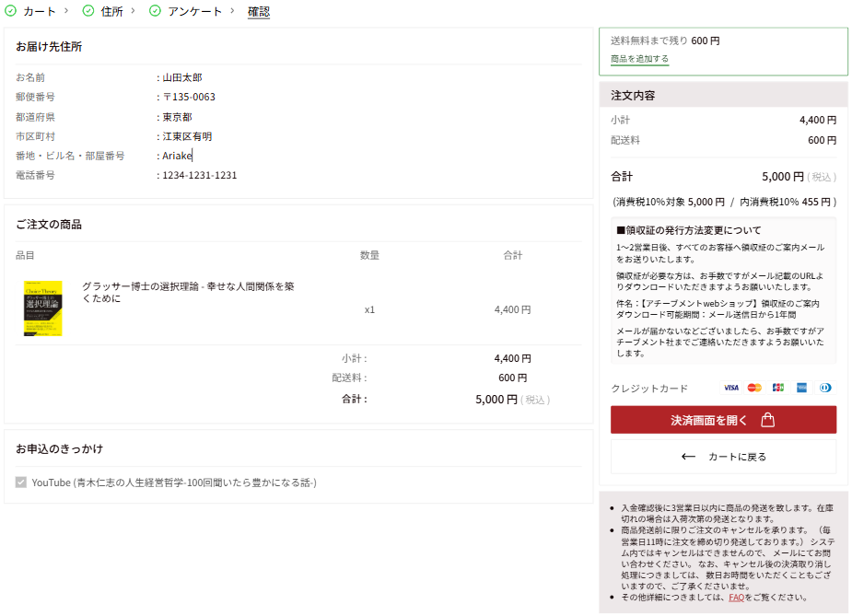Click the 600 円 shipping fee in 注文内容 panel
This screenshot has height=616, width=852.
tap(823, 140)
